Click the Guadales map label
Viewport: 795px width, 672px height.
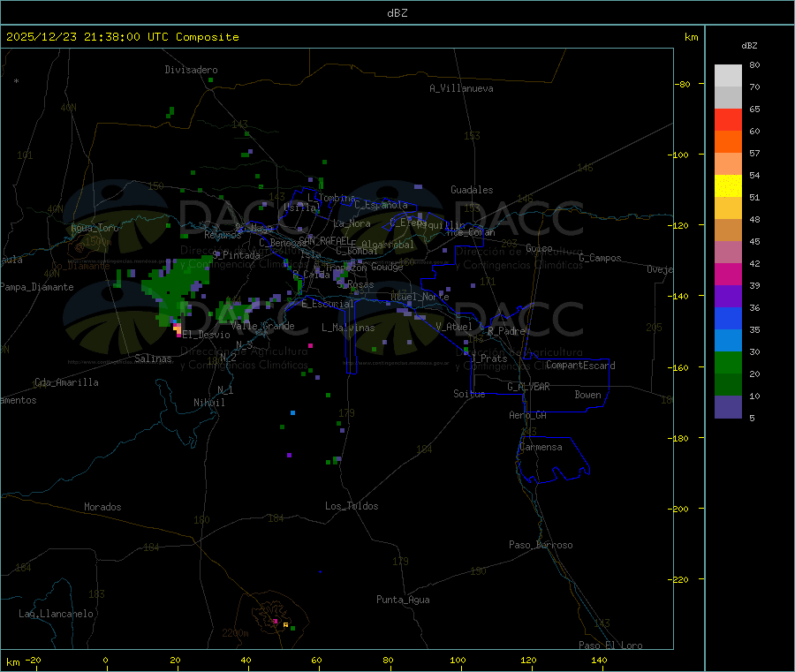pos(472,190)
